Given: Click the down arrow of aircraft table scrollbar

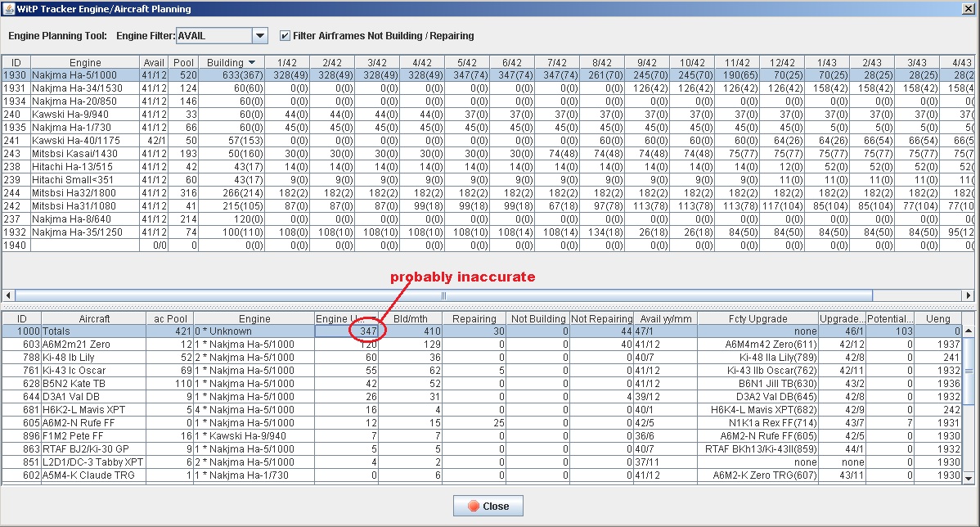Looking at the screenshot, I should point(969,479).
